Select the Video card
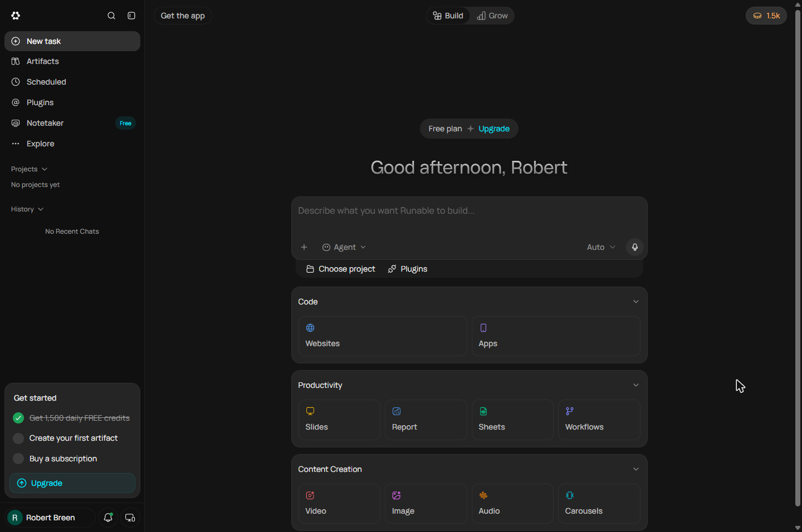This screenshot has height=532, width=802. (339, 504)
